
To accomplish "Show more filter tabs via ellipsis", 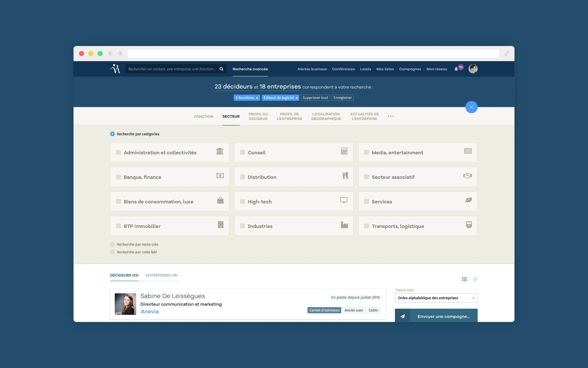I will [x=391, y=116].
